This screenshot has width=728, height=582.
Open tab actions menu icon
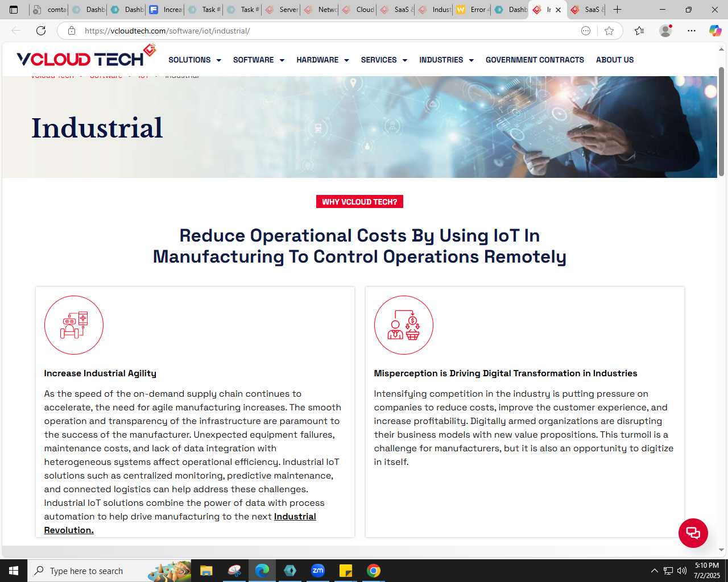click(14, 10)
